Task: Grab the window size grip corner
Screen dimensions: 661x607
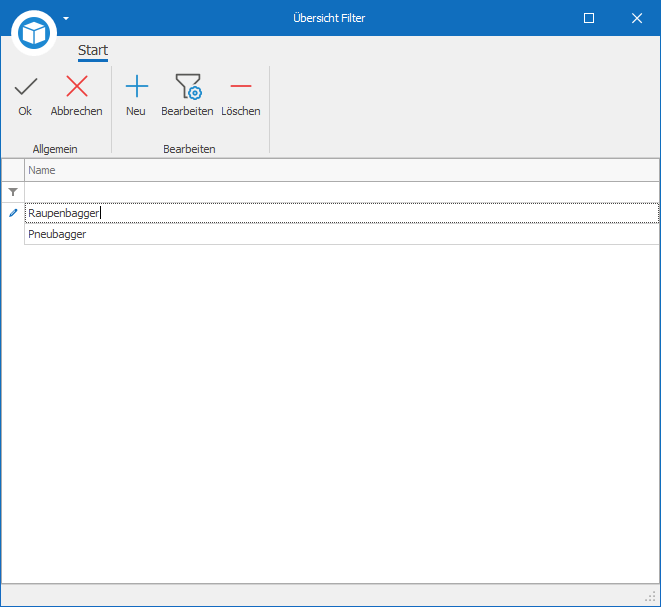Action: (650, 596)
